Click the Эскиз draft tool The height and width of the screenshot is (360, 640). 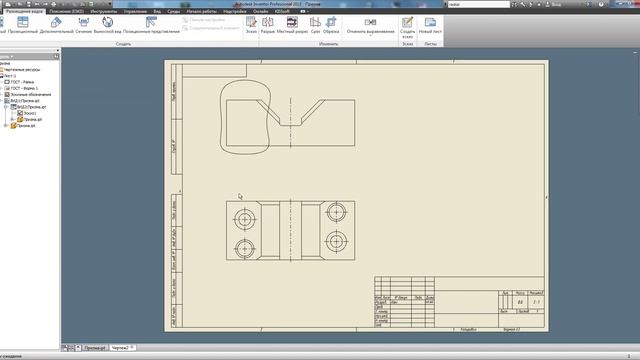(x=251, y=25)
